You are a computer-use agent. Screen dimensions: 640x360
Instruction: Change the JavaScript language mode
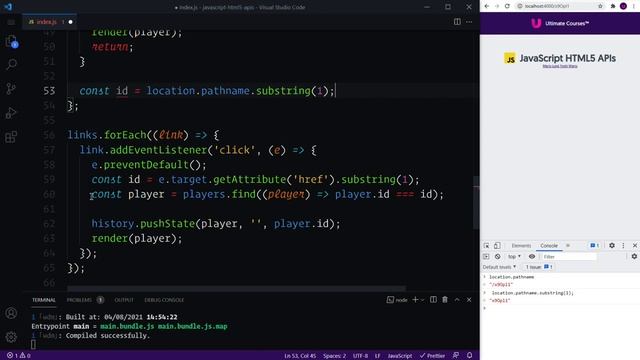pos(400,356)
